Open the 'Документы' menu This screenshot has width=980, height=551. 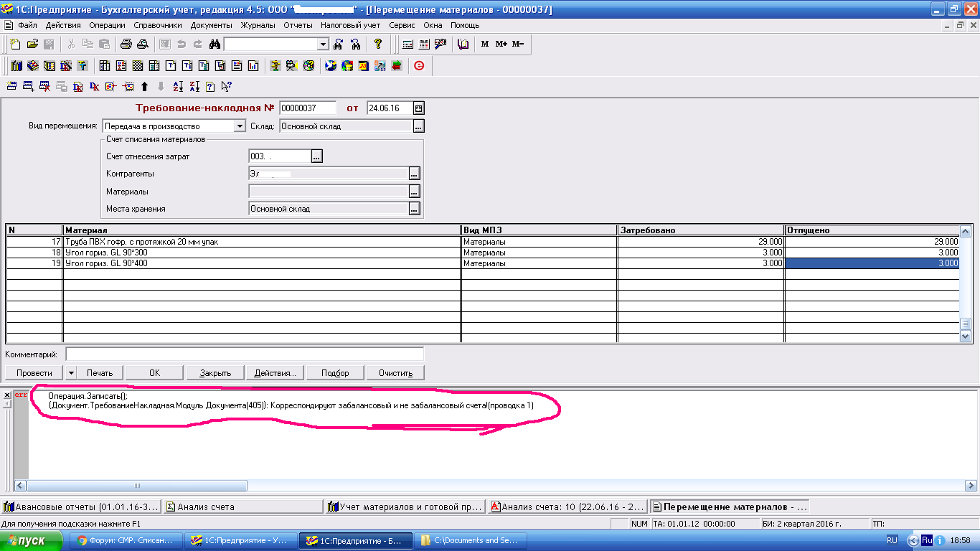(212, 25)
